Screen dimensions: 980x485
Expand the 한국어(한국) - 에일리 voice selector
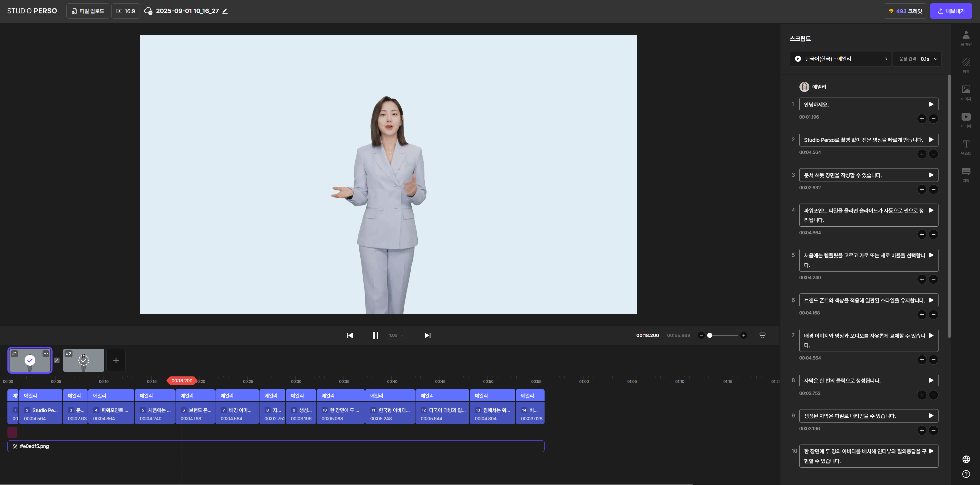(840, 59)
